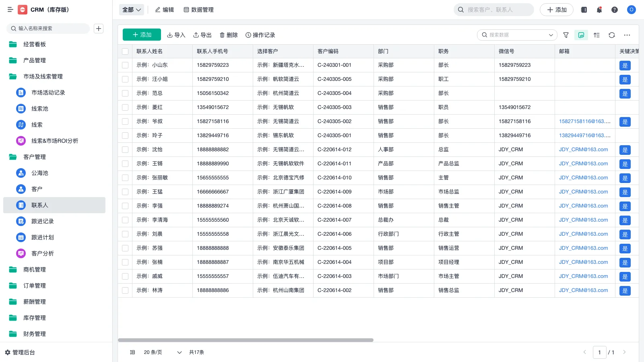Click the more options ellipsis icon
The image size is (644, 362).
click(x=627, y=35)
